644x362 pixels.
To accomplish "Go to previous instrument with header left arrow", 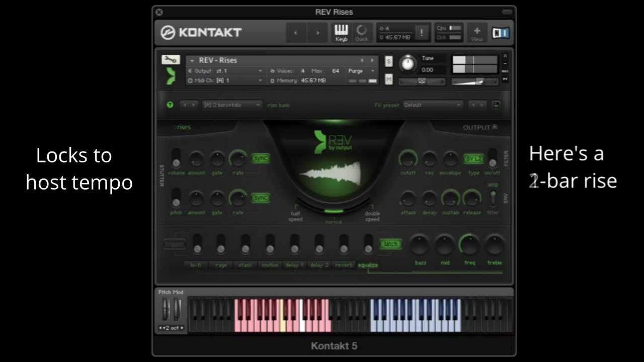I will click(x=295, y=33).
